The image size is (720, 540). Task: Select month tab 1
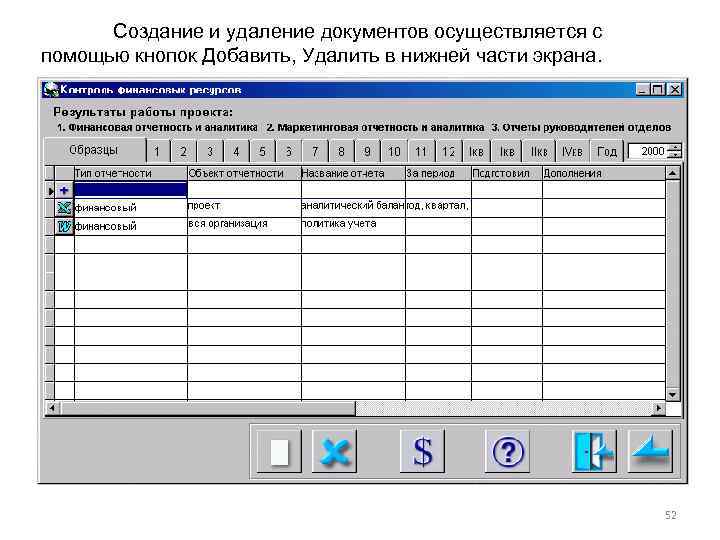coord(158,152)
